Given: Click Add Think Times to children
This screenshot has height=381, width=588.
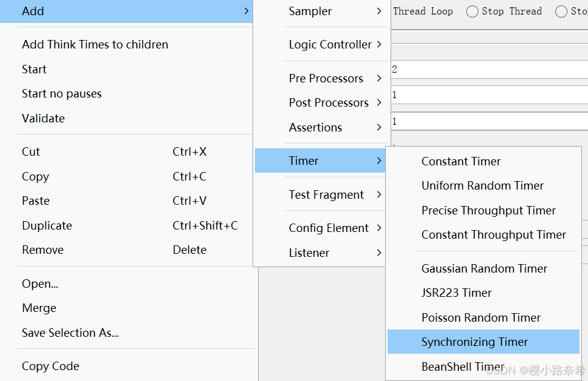Looking at the screenshot, I should pos(95,45).
